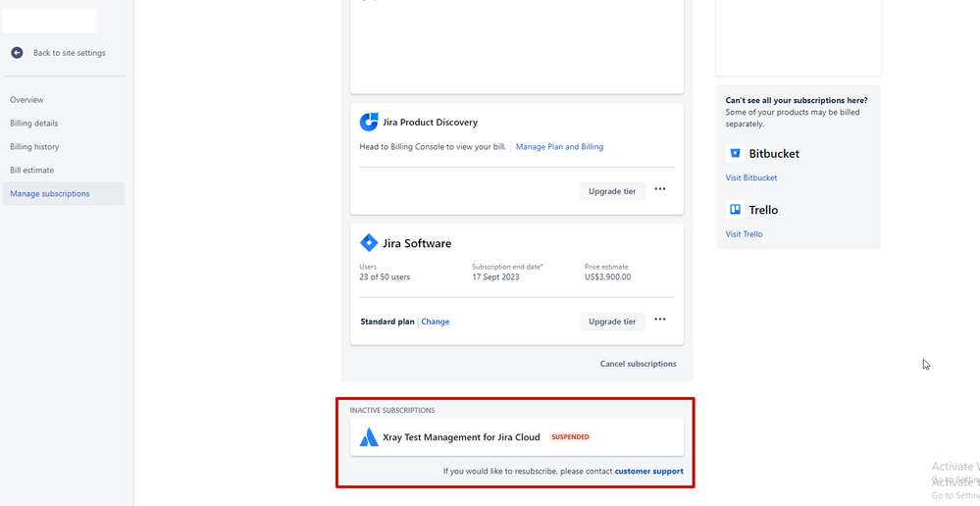Click the Xray Test Management Atlassian icon
Screen dimensions: 980x506
click(369, 437)
